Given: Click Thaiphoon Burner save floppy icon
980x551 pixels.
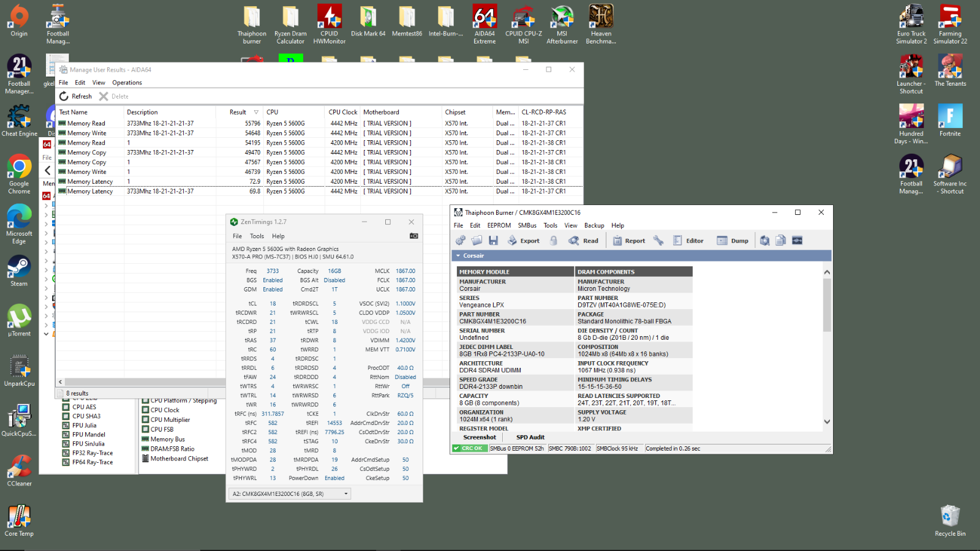Looking at the screenshot, I should [493, 241].
